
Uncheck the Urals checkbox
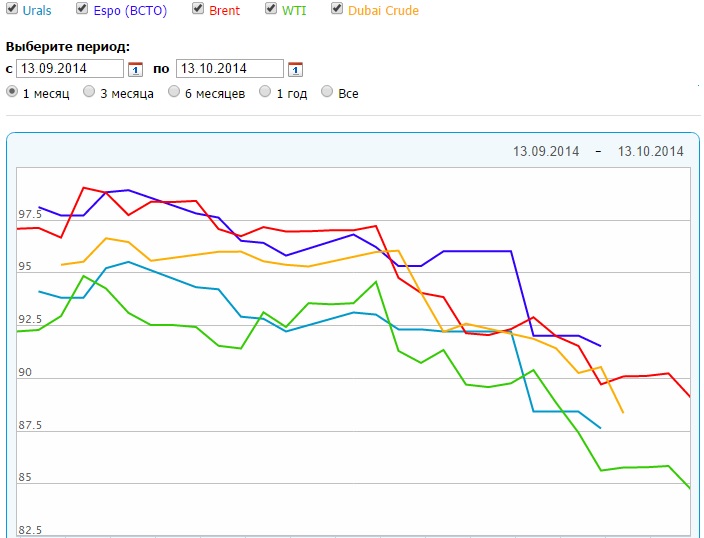(12, 8)
